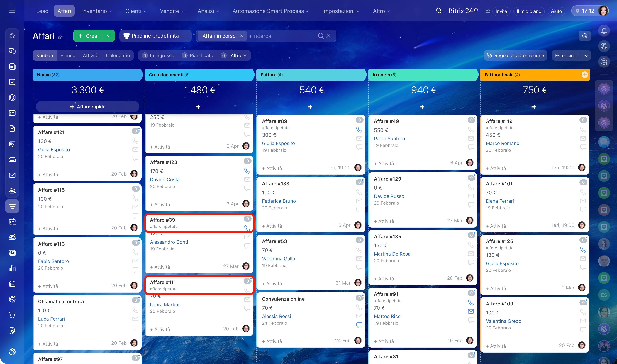The height and width of the screenshot is (364, 617).
Task: Click the notifications bell icon
Action: coord(604,31)
